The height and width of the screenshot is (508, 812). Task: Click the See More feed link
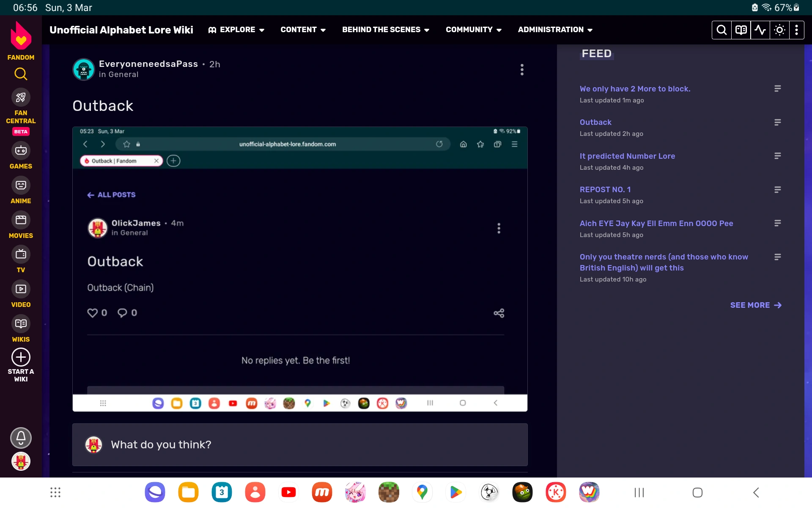point(755,305)
